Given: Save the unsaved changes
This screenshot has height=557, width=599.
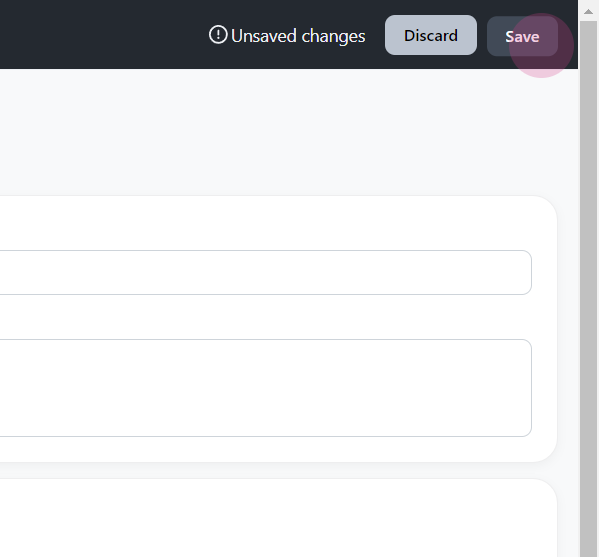Looking at the screenshot, I should coord(522,36).
